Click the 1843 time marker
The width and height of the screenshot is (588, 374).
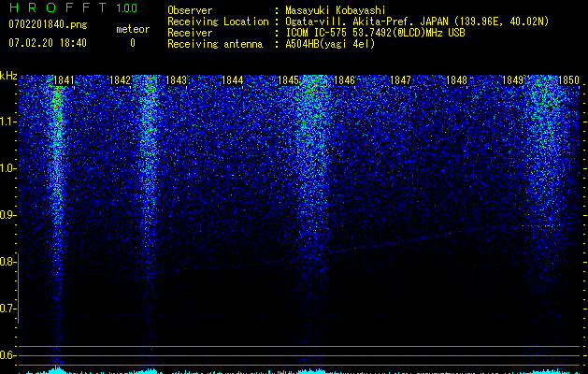click(176, 80)
